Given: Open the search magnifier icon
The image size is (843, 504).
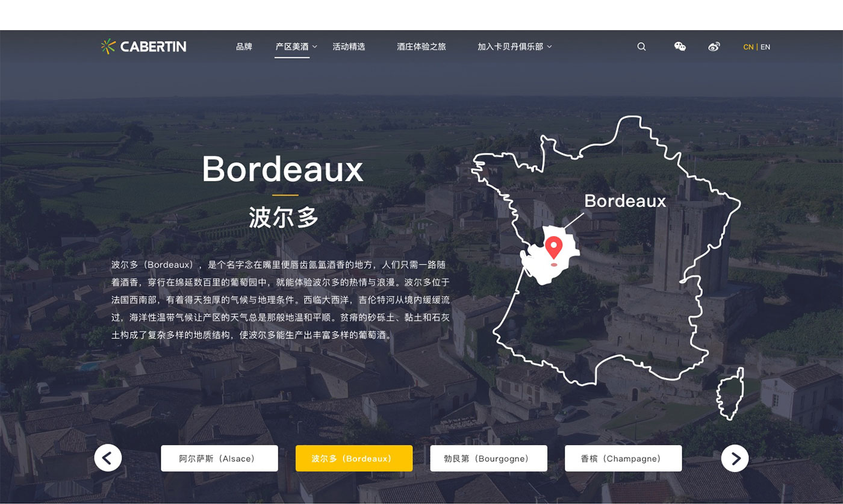Looking at the screenshot, I should (641, 46).
